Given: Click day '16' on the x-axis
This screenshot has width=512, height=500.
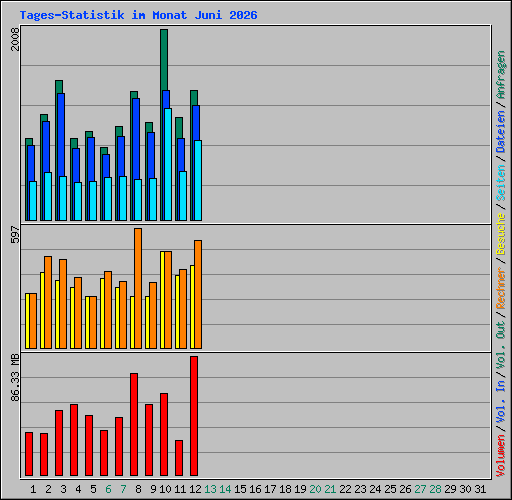Looking at the screenshot, I should 255,489.
